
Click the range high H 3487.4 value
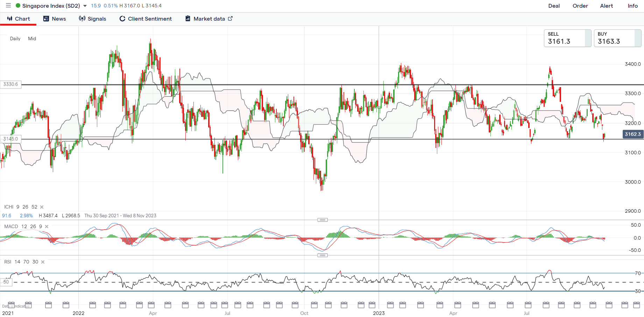[48, 216]
